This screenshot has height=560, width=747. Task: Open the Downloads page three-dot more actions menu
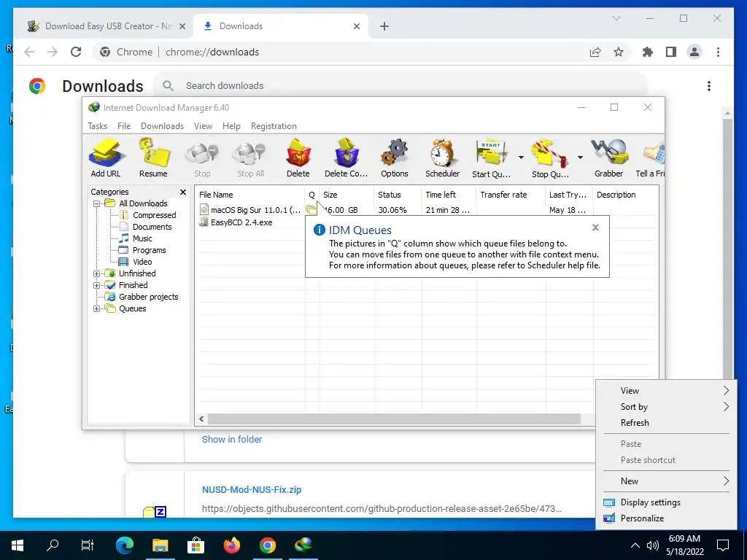coord(709,86)
